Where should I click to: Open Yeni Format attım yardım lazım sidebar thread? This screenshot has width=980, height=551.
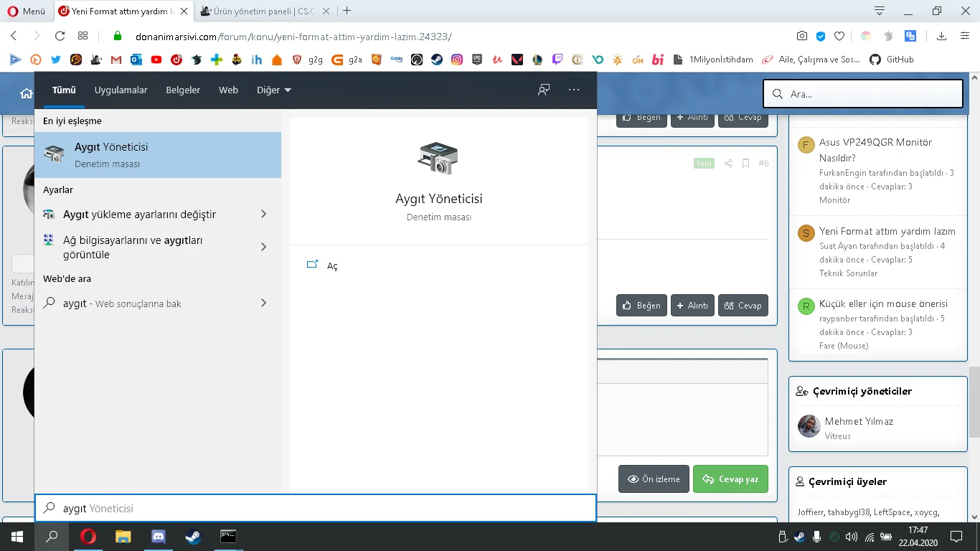(887, 232)
